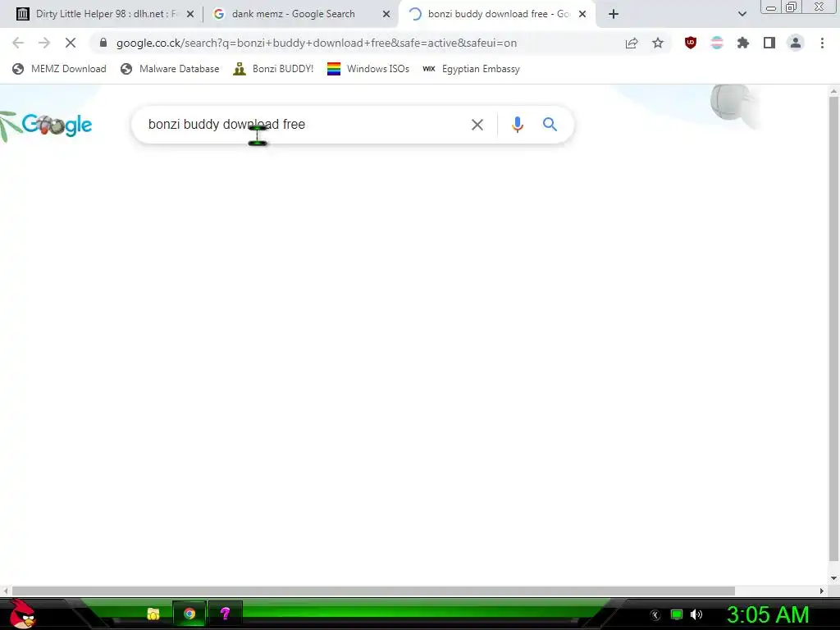This screenshot has height=630, width=840.
Task: Submit search with magnifier icon
Action: tap(550, 125)
